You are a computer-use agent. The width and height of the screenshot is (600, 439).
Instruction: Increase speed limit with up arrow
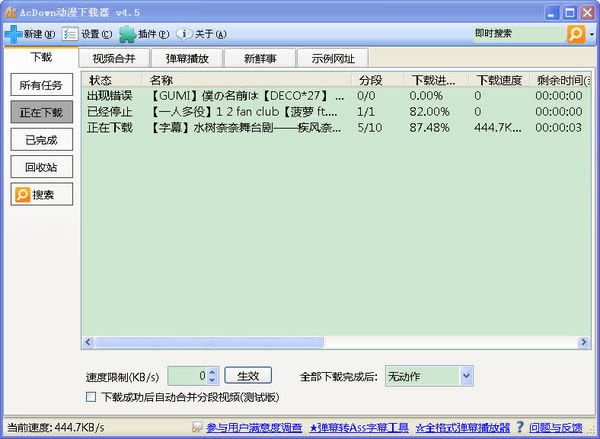coord(213,371)
